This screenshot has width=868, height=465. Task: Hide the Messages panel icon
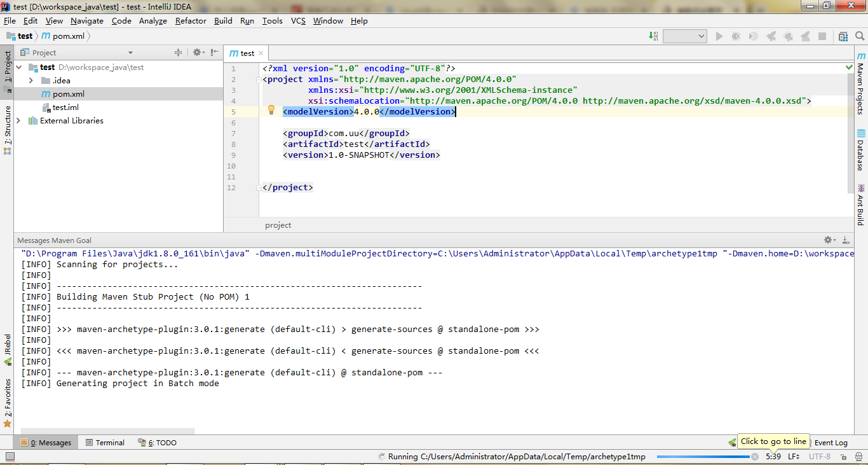[x=846, y=240]
